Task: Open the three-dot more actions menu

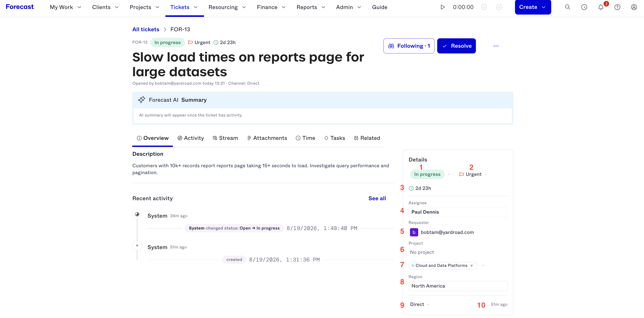Action: coord(496,46)
